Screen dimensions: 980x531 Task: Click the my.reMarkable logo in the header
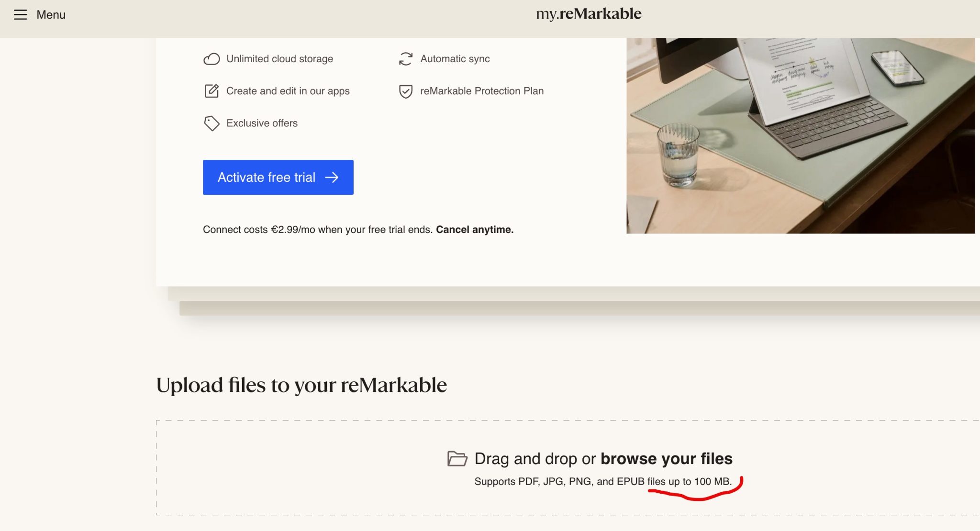(x=590, y=13)
